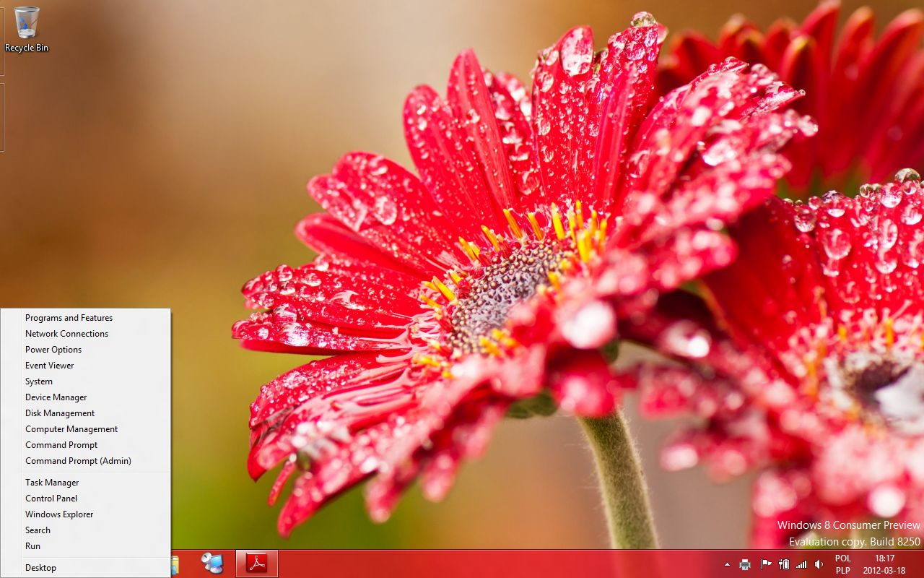
Task: Switch to Adobe Reader taskbar button
Action: [257, 564]
